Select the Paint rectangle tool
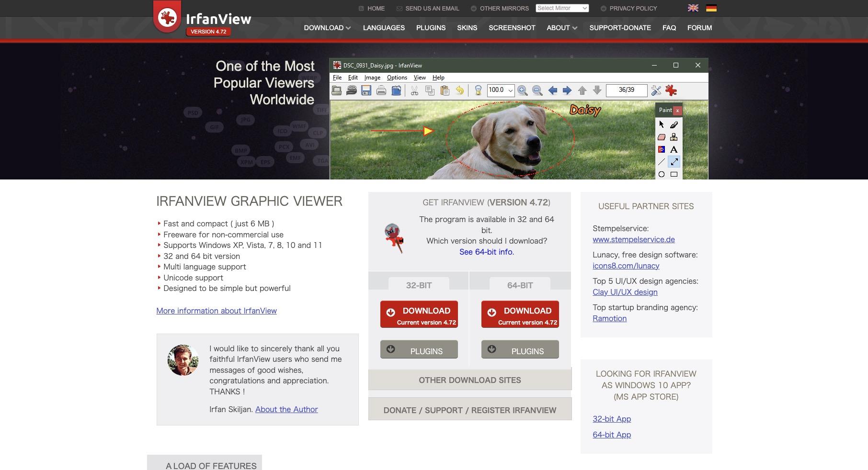 (674, 174)
